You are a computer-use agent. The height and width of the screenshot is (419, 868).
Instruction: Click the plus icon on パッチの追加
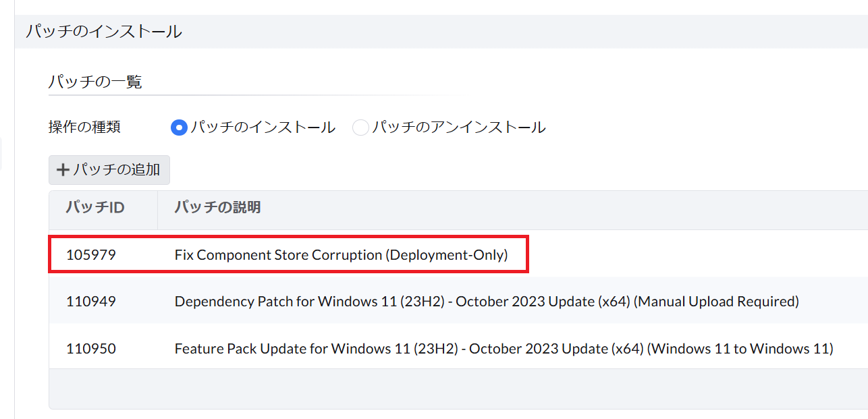point(63,170)
